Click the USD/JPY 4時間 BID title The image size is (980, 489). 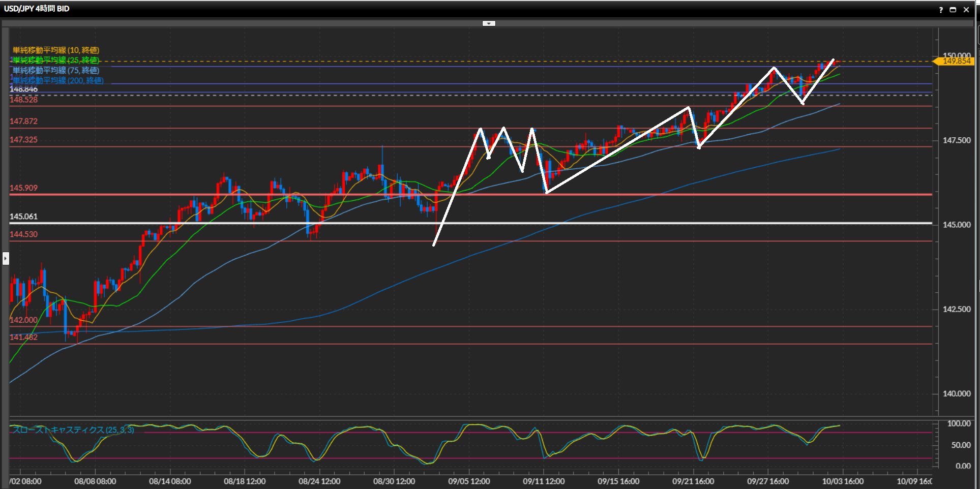pyautogui.click(x=37, y=9)
